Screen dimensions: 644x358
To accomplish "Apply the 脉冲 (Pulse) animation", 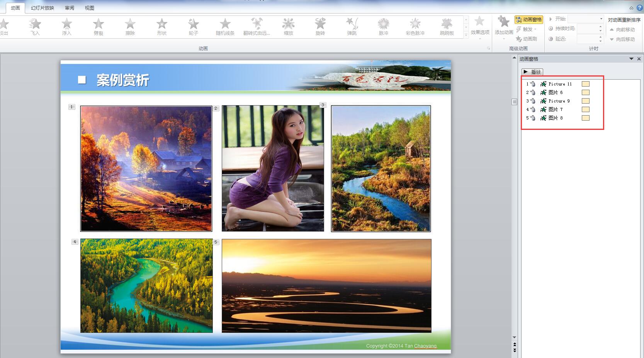I will pos(384,27).
